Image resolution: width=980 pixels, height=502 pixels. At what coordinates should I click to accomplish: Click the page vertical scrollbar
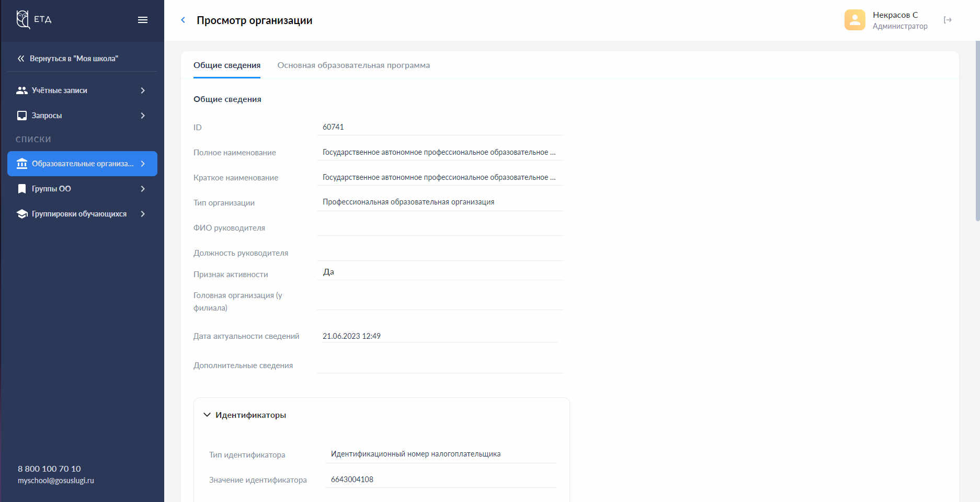[x=977, y=131]
